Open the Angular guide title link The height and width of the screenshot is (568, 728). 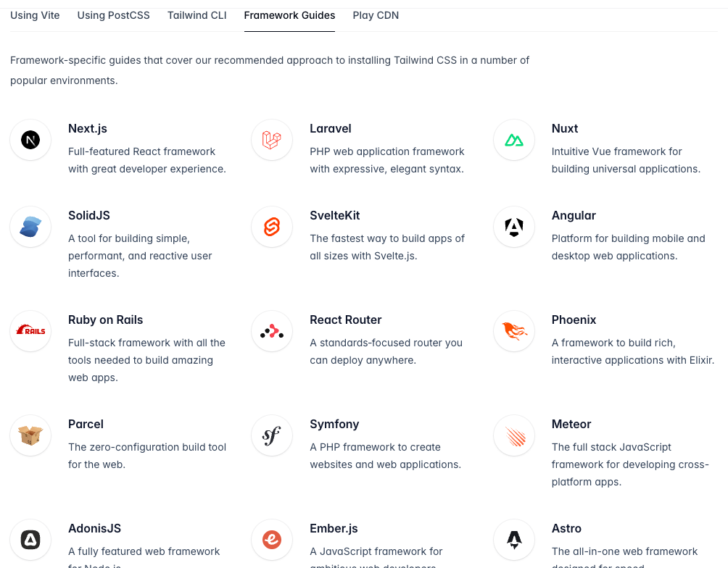[574, 215]
